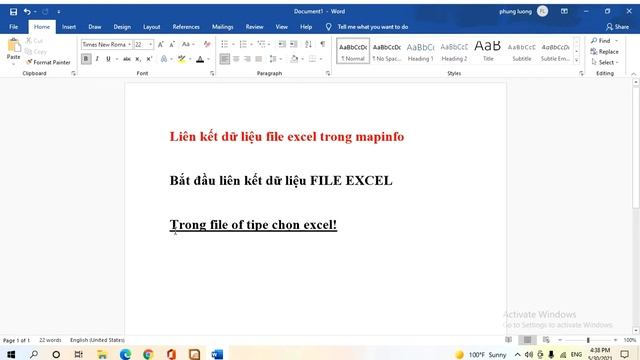Open the File tab
Image resolution: width=640 pixels, height=360 pixels.
click(x=13, y=27)
